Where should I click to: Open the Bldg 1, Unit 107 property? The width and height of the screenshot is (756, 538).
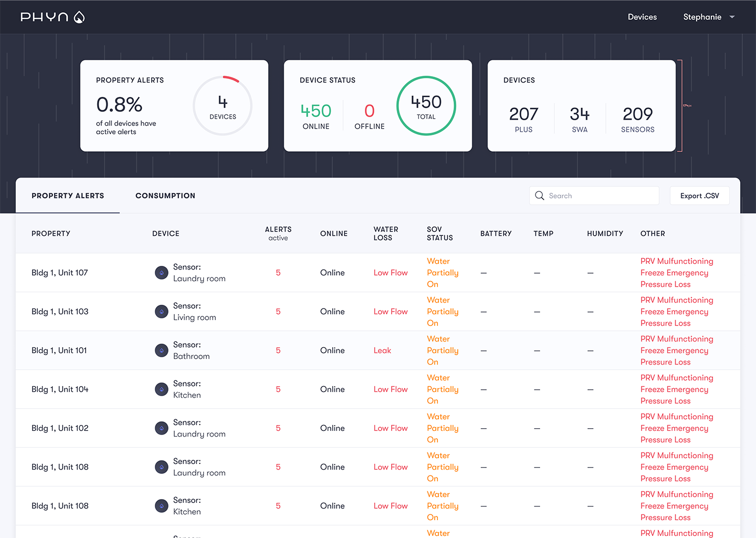tap(60, 273)
